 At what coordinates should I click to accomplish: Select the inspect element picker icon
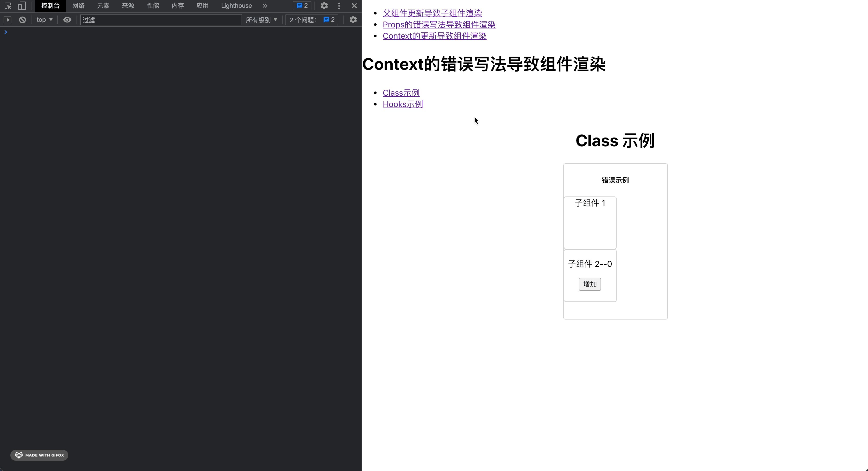click(x=8, y=6)
